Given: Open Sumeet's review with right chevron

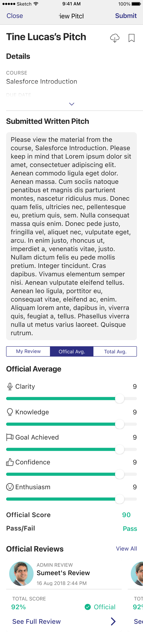Looking at the screenshot, I should point(113,621).
